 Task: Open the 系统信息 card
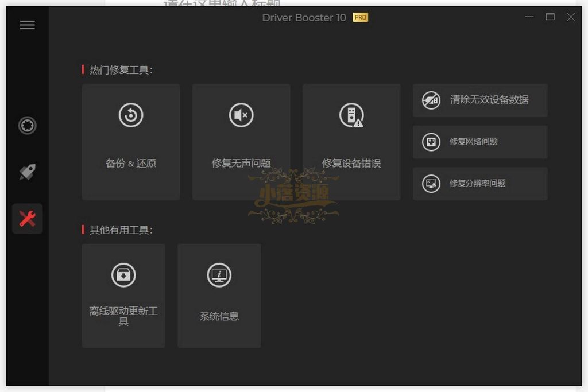pyautogui.click(x=219, y=296)
